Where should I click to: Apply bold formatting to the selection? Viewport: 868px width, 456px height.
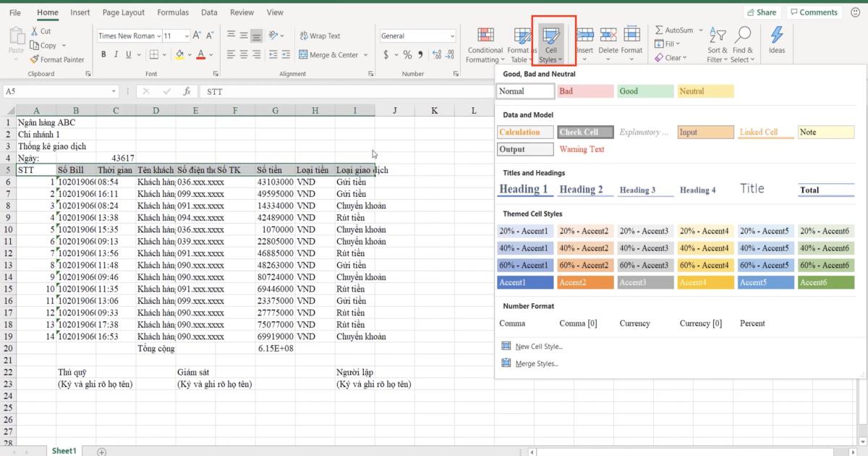click(103, 54)
